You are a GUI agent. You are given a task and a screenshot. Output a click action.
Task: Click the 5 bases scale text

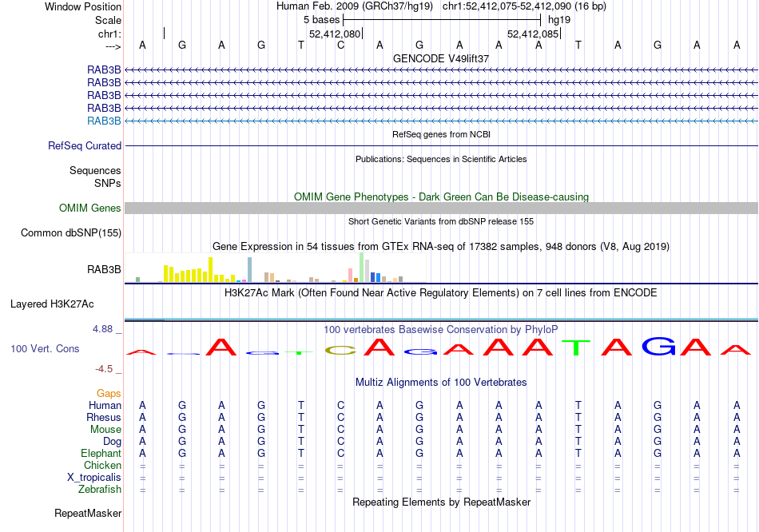[x=321, y=20]
